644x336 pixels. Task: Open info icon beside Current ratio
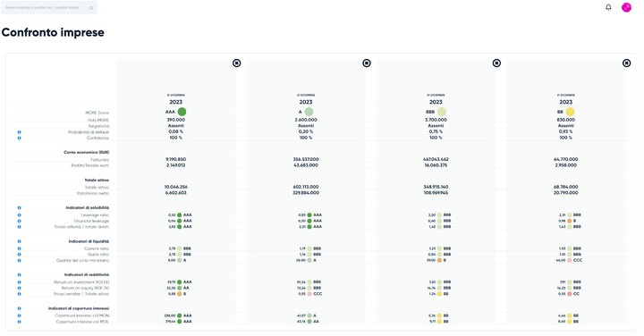tap(19, 248)
